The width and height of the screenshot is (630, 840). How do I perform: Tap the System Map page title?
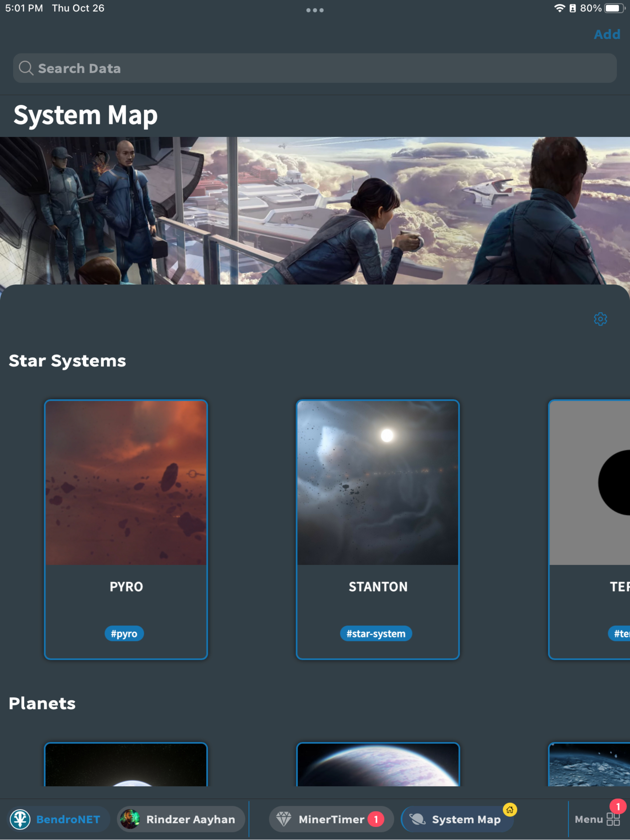coord(86,115)
